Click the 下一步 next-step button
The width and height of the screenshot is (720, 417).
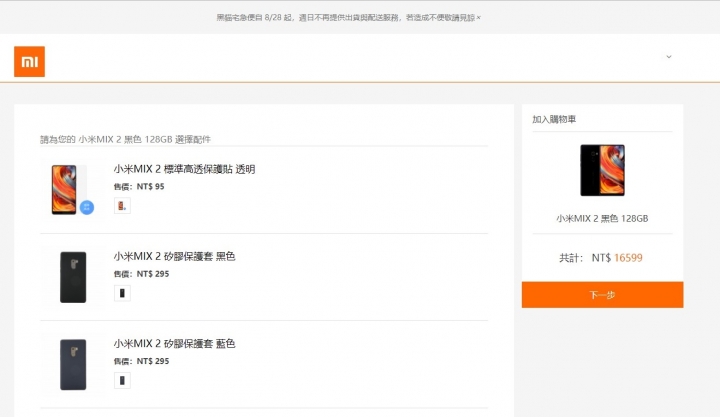pos(602,295)
